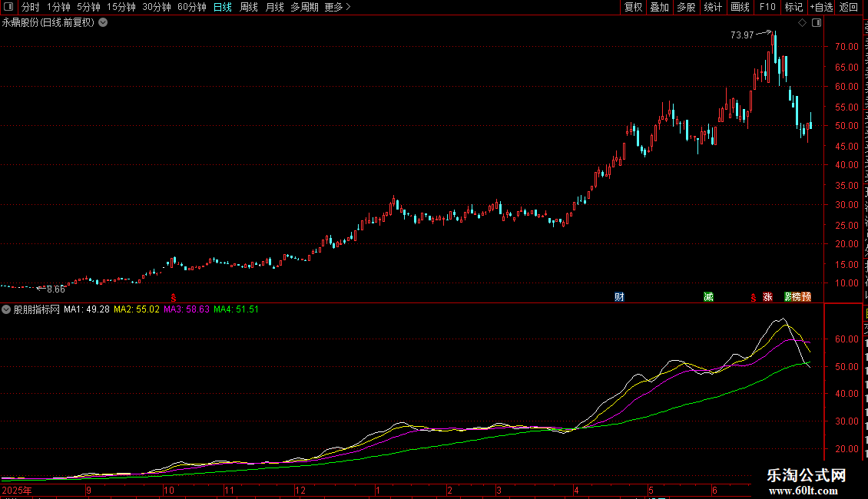868x499 pixels.
Task: Click the 永鼎股份(日线.前复权) chart title
Action: point(48,23)
